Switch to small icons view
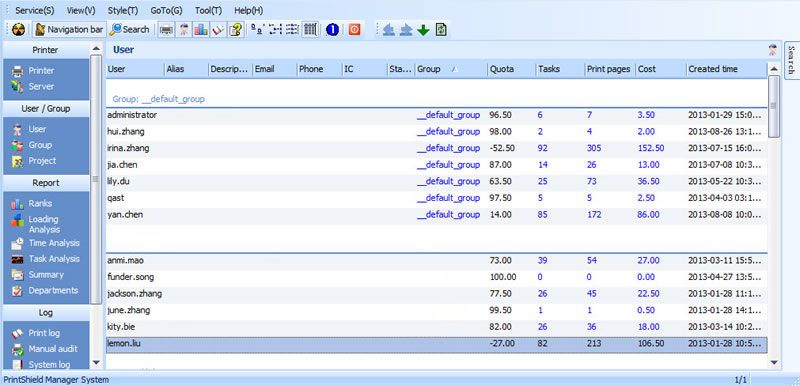 [x=275, y=30]
